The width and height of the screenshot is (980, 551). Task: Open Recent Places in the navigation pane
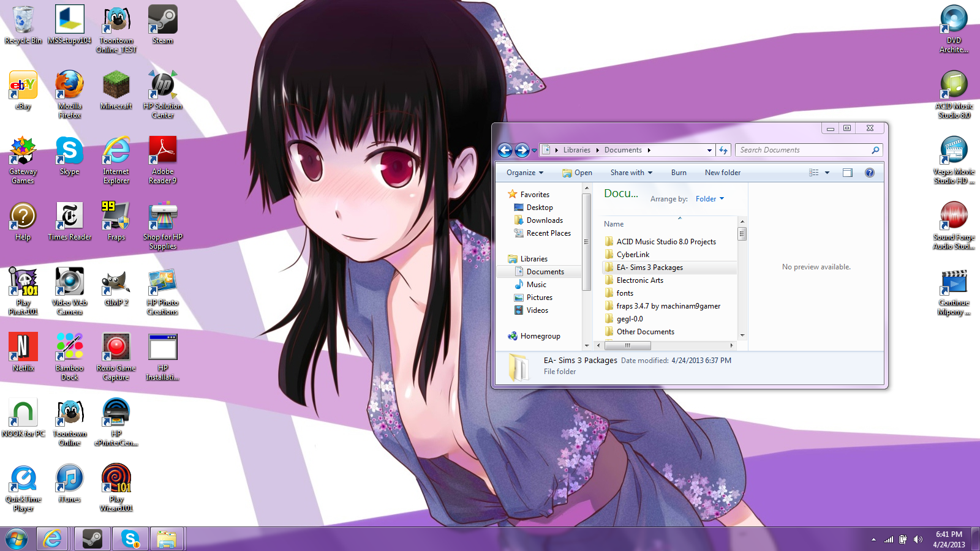(x=548, y=233)
